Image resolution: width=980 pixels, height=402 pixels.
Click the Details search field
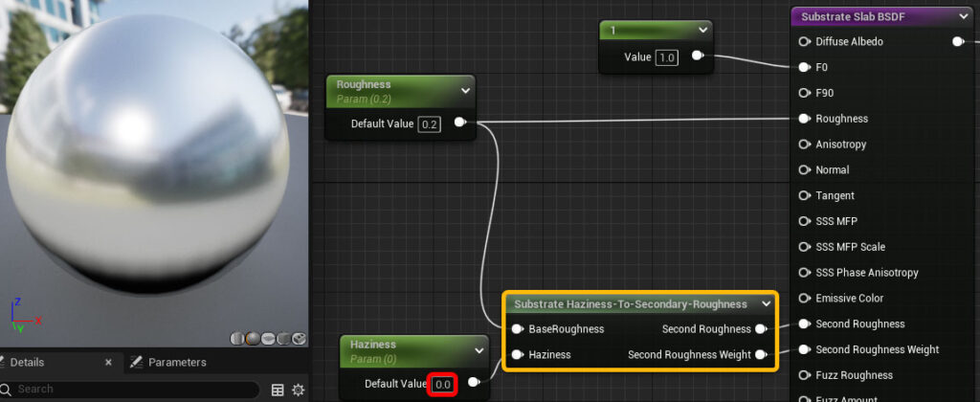click(129, 390)
